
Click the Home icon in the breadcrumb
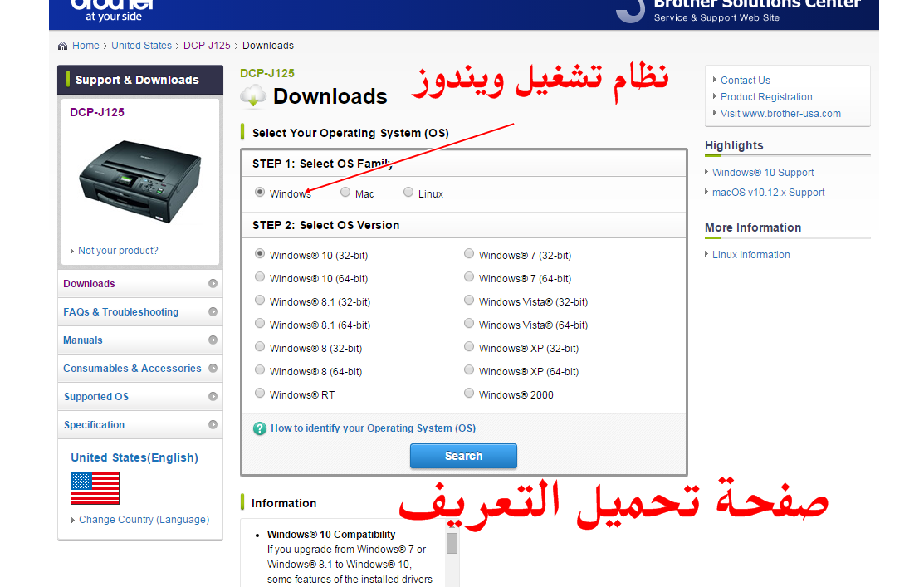click(62, 46)
